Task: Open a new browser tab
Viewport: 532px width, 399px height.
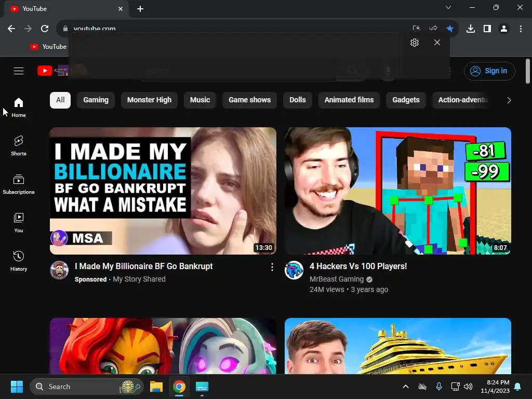Action: (x=140, y=9)
